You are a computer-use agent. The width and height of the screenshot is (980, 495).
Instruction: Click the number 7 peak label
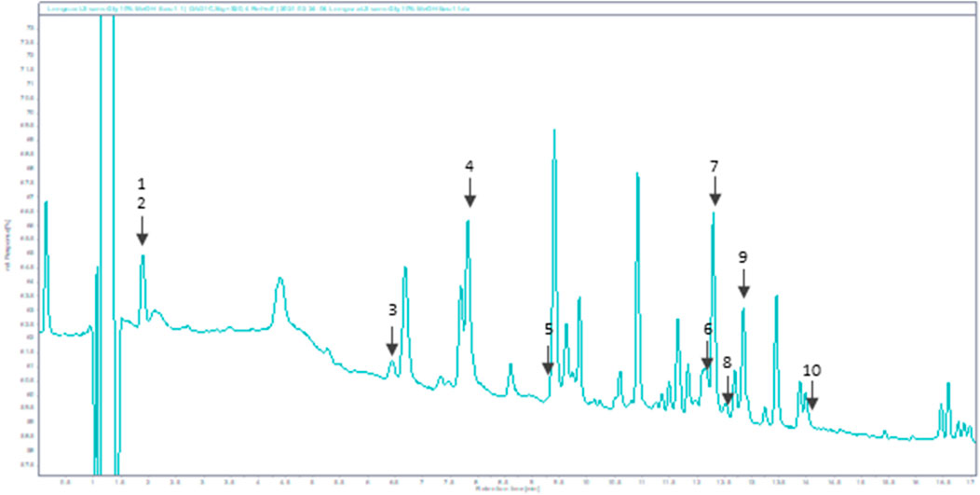[x=715, y=166]
